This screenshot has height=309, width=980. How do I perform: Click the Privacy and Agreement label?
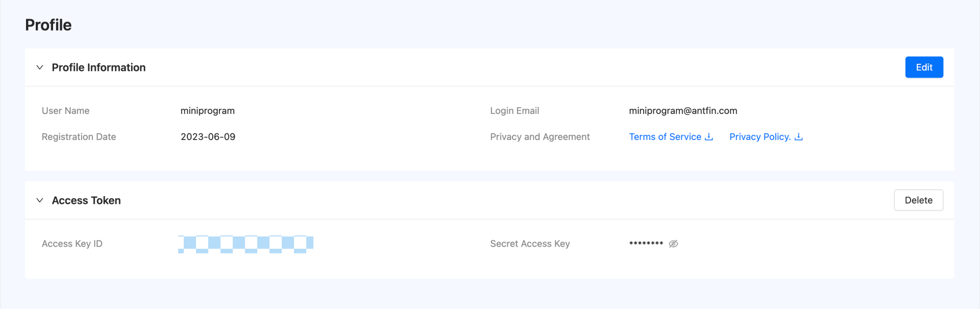pyautogui.click(x=540, y=137)
